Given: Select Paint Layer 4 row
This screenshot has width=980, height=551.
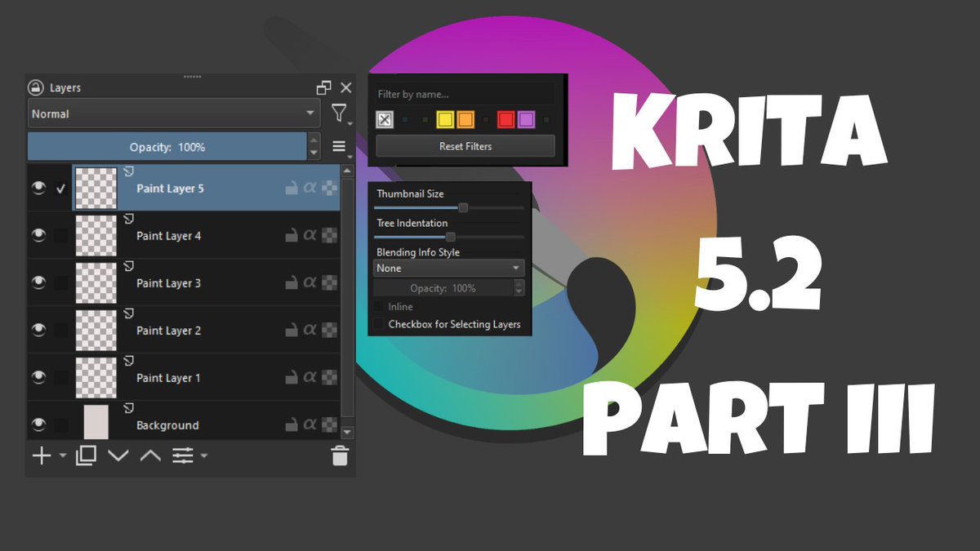Looking at the screenshot, I should pyautogui.click(x=184, y=236).
